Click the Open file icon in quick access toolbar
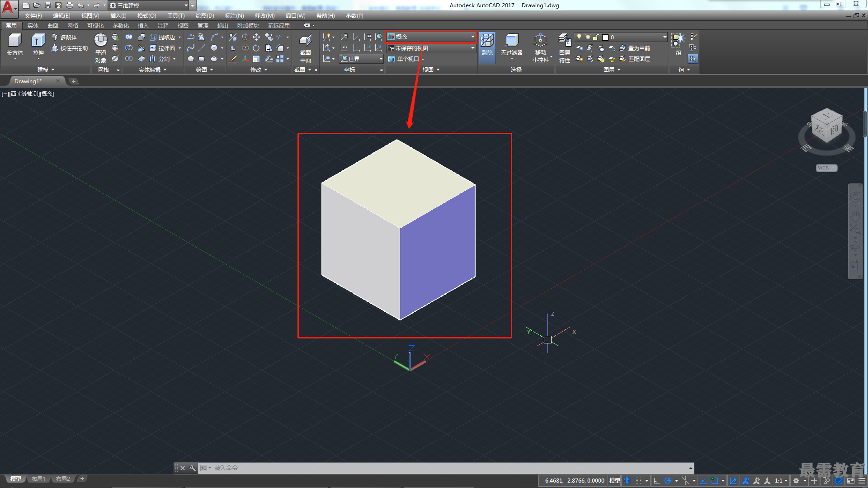 37,5
